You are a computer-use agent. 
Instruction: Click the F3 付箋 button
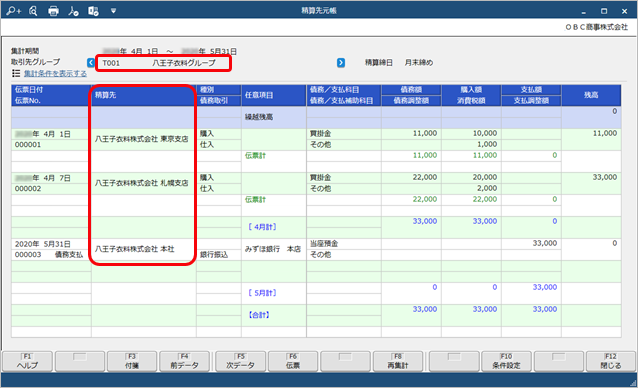pyautogui.click(x=132, y=361)
